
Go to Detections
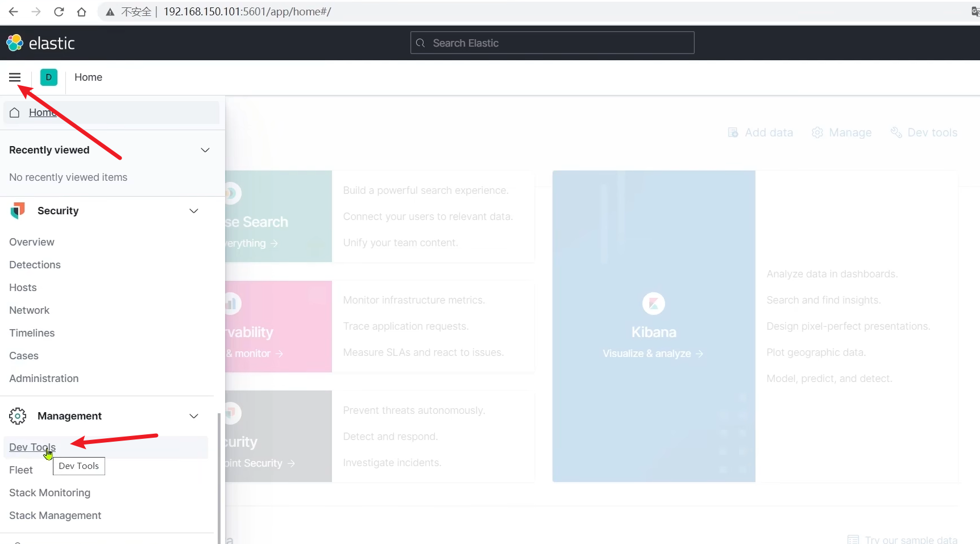(35, 265)
